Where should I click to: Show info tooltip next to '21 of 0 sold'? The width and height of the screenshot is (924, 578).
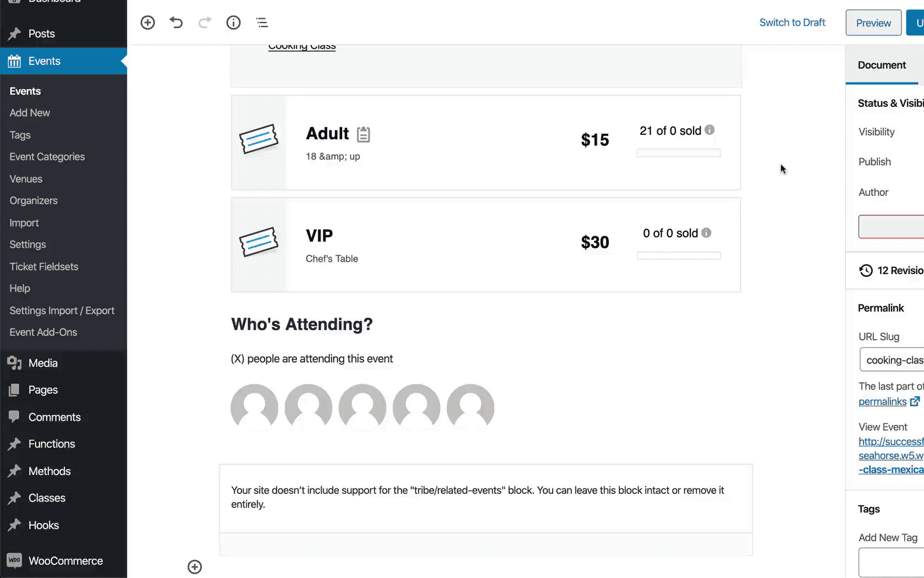pos(709,130)
